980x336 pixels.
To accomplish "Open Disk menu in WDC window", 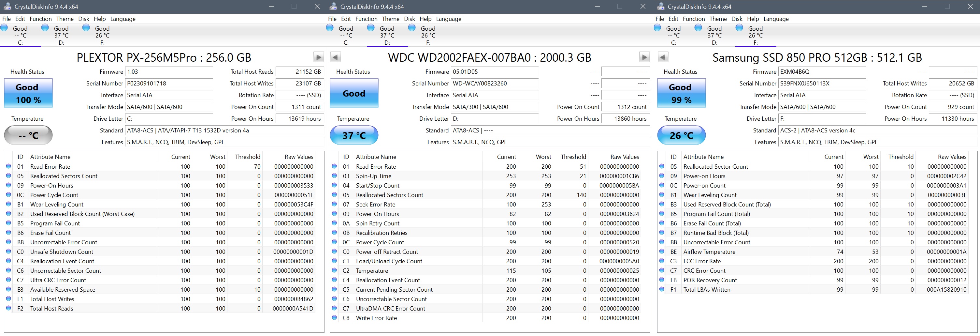I will pos(410,19).
